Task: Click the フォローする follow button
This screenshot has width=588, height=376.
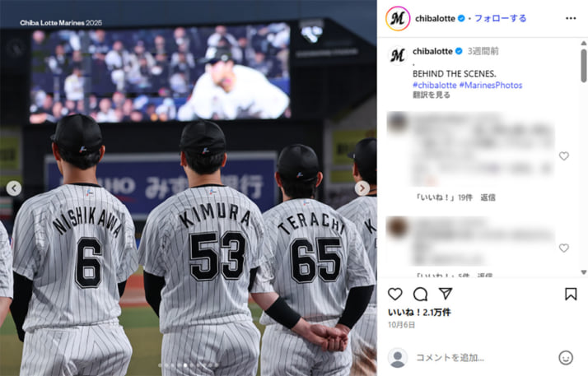Action: pos(500,18)
